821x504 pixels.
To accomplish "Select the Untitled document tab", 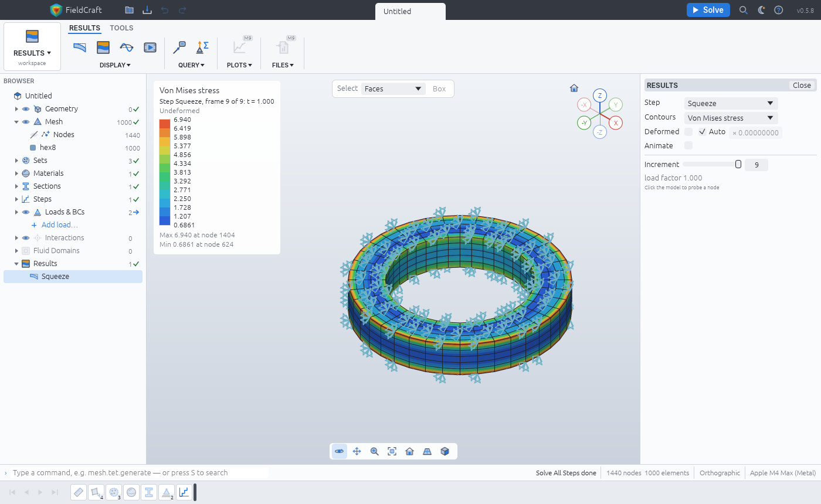I will point(410,11).
